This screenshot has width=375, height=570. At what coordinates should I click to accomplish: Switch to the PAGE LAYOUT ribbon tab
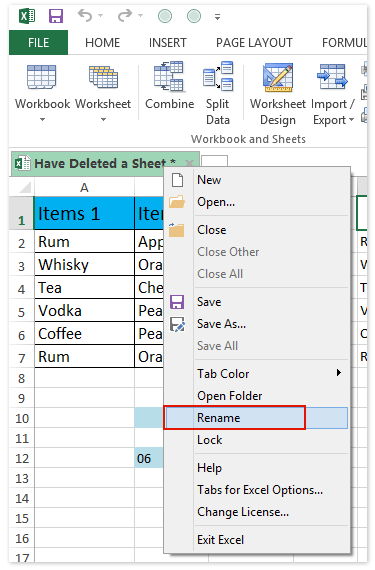[254, 43]
